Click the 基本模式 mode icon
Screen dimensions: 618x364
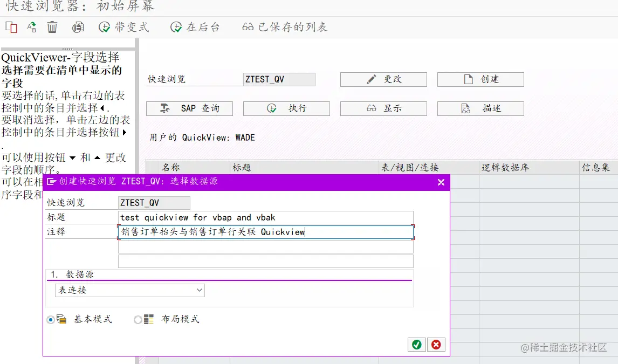click(61, 319)
